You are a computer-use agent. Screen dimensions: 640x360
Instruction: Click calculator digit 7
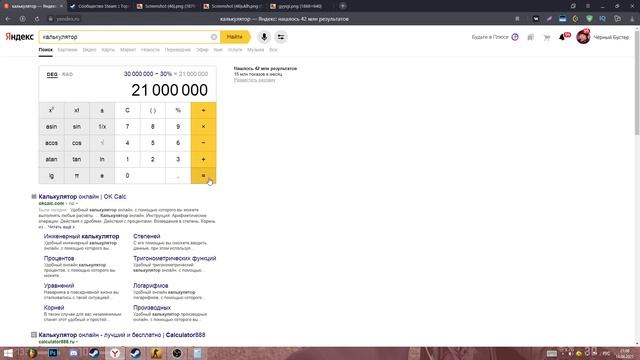coord(127,127)
